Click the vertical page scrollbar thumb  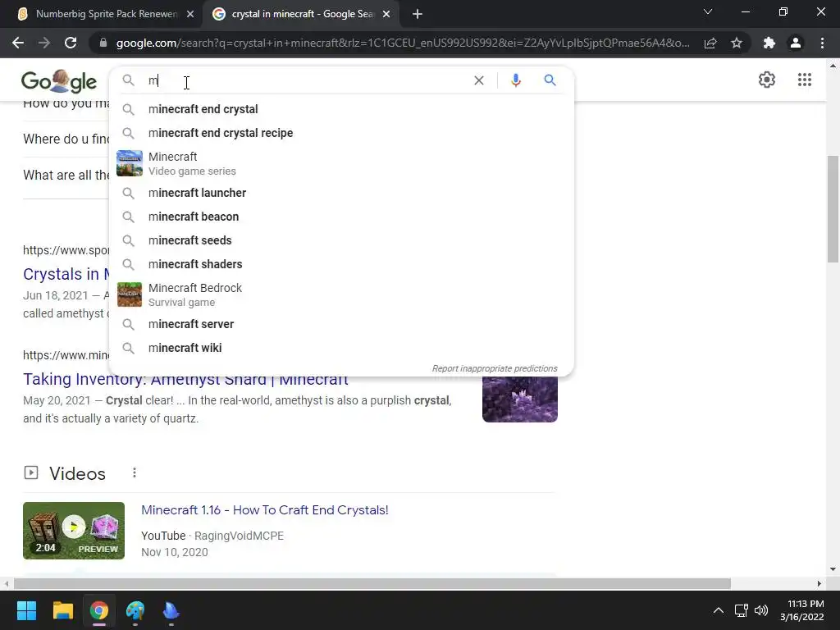pos(833,209)
